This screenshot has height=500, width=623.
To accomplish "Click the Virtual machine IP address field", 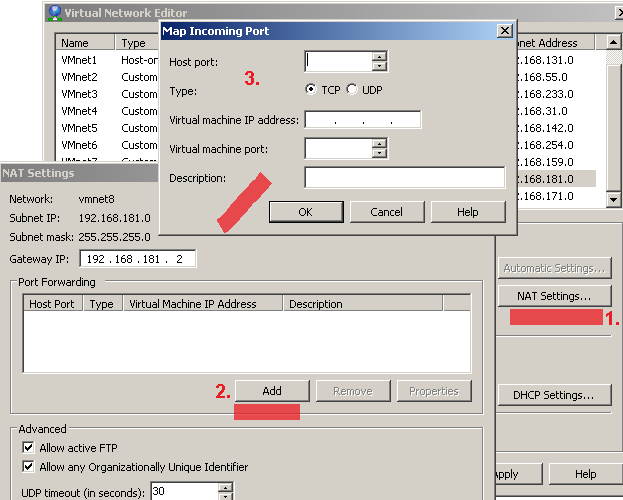I will click(x=363, y=120).
